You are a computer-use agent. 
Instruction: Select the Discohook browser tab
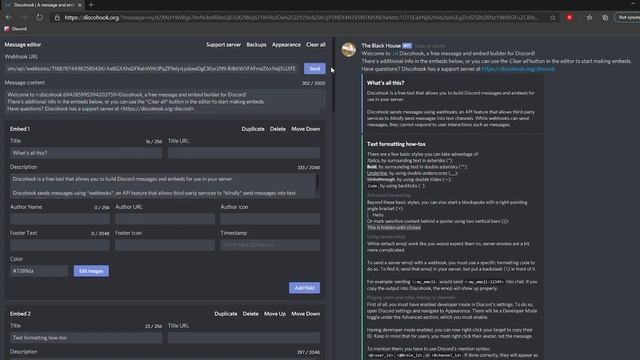[43, 5]
